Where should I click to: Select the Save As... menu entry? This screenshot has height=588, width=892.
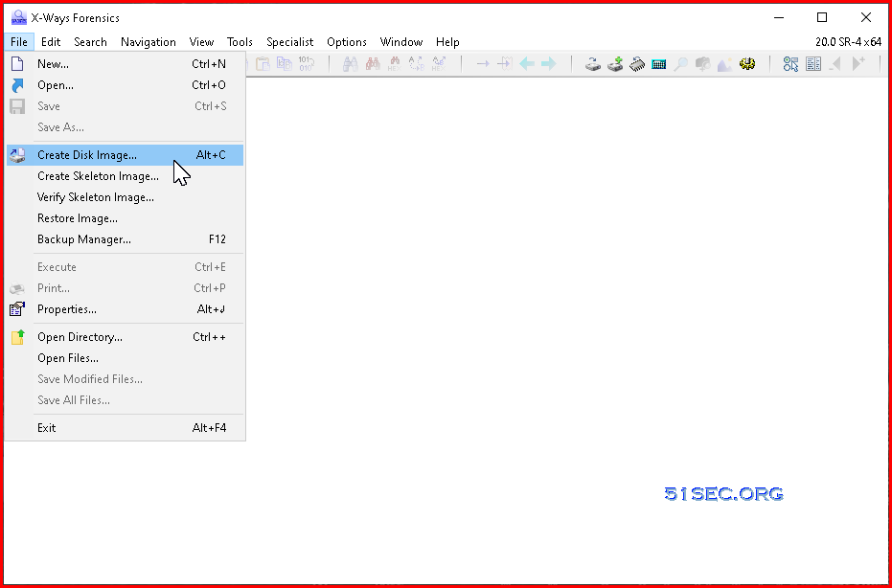tap(126, 127)
